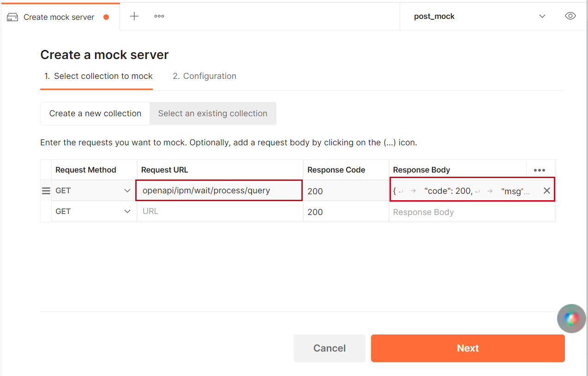The image size is (588, 376).
Task: Remove first row with the X icon
Action: [x=547, y=191]
